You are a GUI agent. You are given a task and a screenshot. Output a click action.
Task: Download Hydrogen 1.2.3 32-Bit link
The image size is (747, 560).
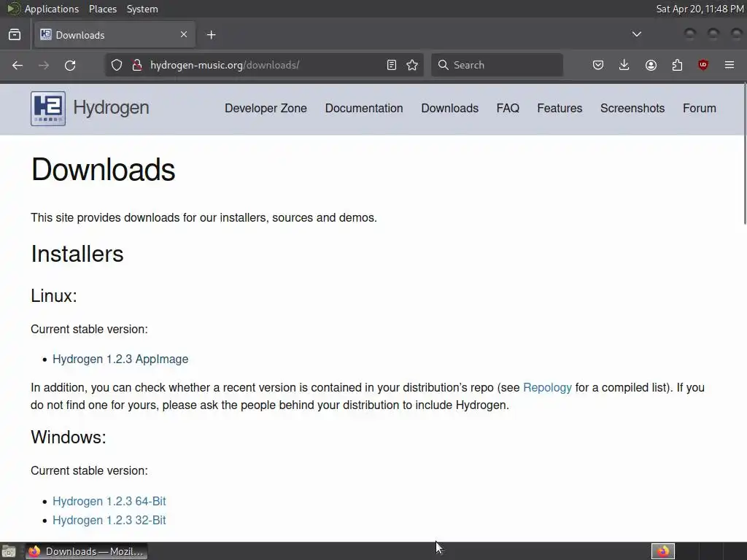tap(109, 520)
